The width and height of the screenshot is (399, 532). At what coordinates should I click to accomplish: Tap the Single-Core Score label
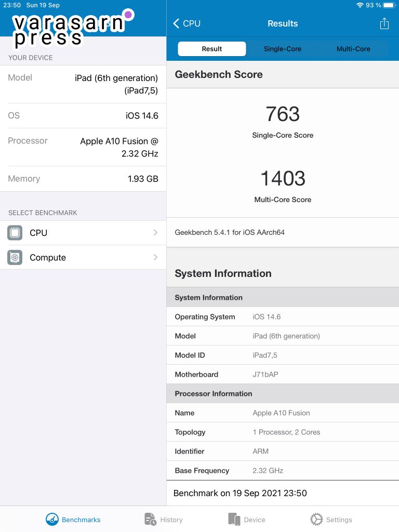click(x=283, y=135)
